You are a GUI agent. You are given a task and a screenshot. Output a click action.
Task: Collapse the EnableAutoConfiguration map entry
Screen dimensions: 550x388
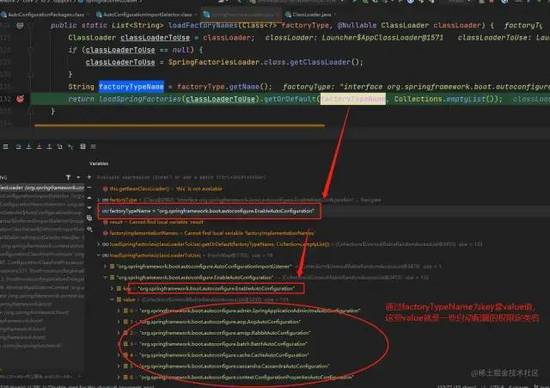[x=105, y=277]
